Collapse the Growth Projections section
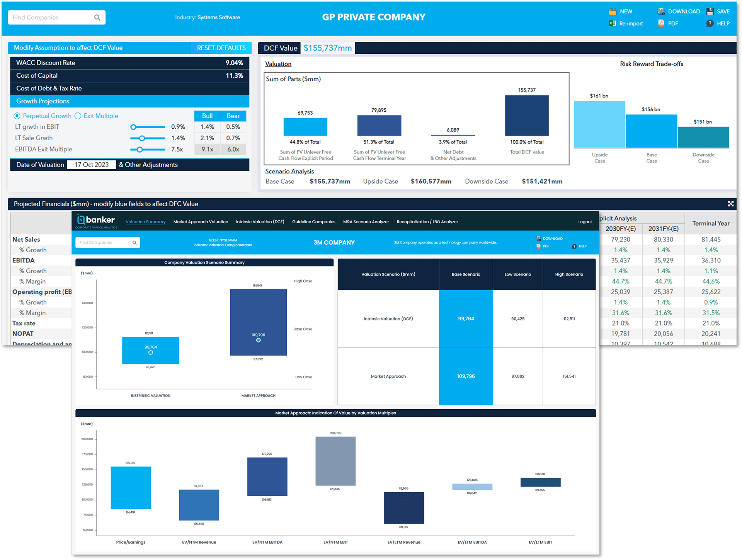The height and width of the screenshot is (560, 742). click(x=129, y=101)
